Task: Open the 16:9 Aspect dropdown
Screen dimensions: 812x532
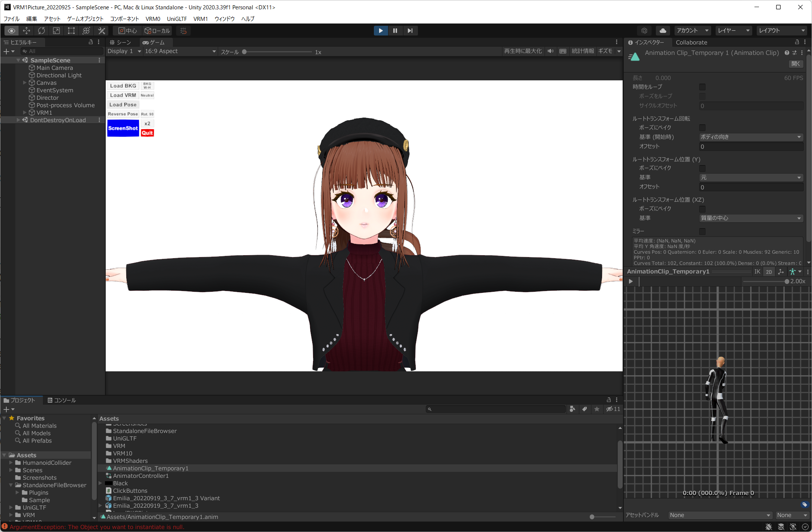Action: 181,51
